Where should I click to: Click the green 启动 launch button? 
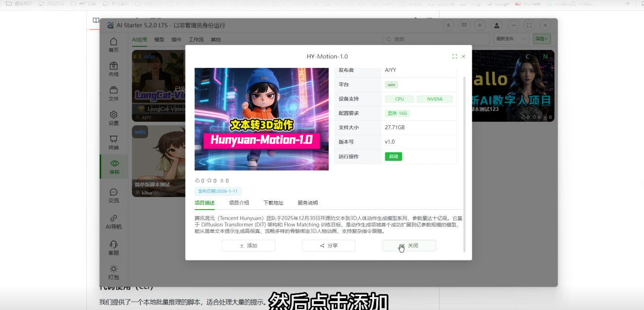[x=394, y=156]
